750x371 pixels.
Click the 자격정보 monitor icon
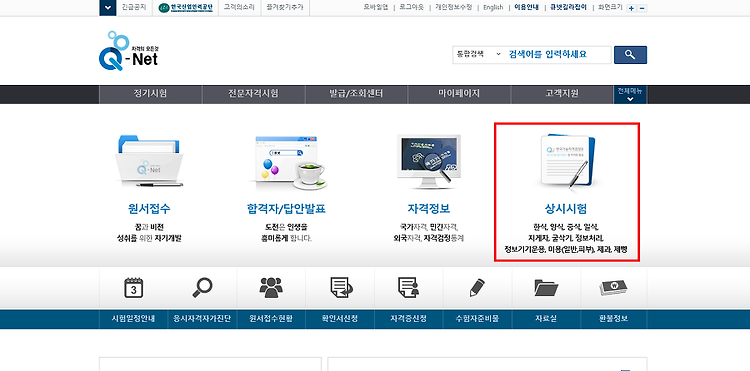429,161
